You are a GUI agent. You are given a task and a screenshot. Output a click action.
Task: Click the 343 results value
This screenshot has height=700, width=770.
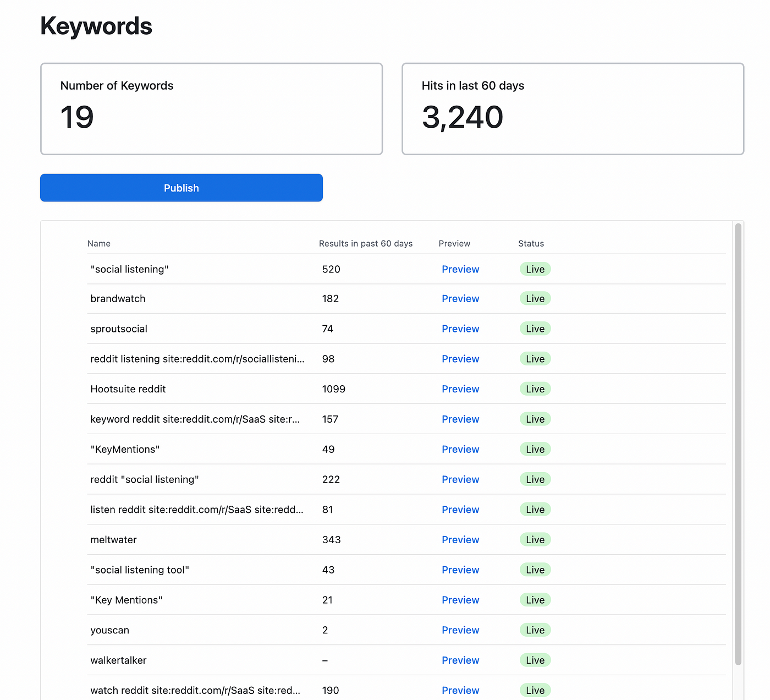point(332,540)
